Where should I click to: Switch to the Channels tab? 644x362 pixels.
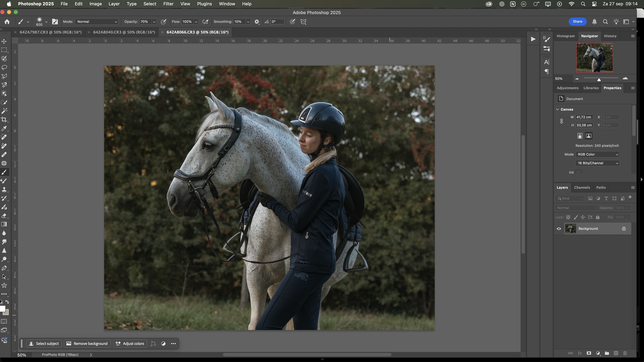(582, 187)
